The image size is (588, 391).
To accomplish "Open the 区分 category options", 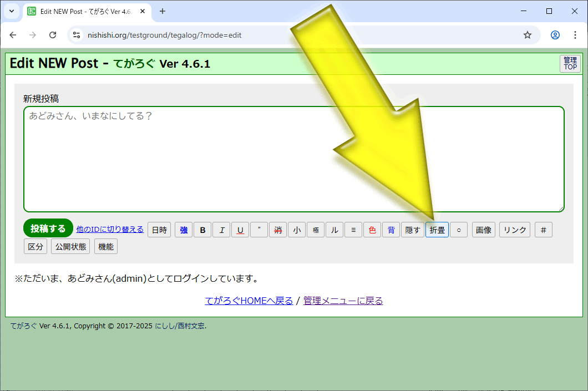I will [x=36, y=246].
